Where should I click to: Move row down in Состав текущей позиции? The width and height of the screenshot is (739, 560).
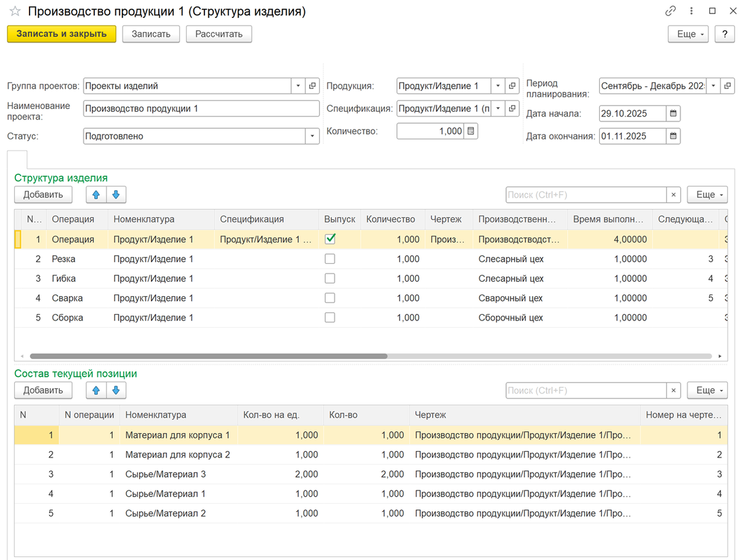(116, 390)
